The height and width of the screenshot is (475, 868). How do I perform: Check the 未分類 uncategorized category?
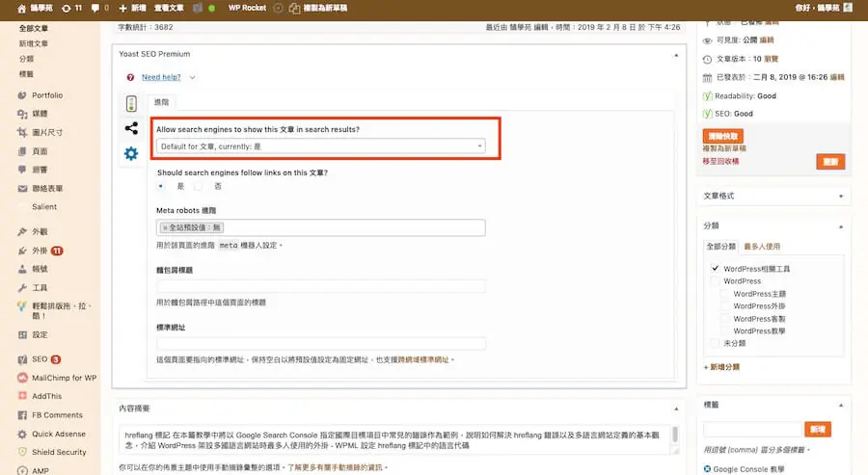tap(716, 343)
